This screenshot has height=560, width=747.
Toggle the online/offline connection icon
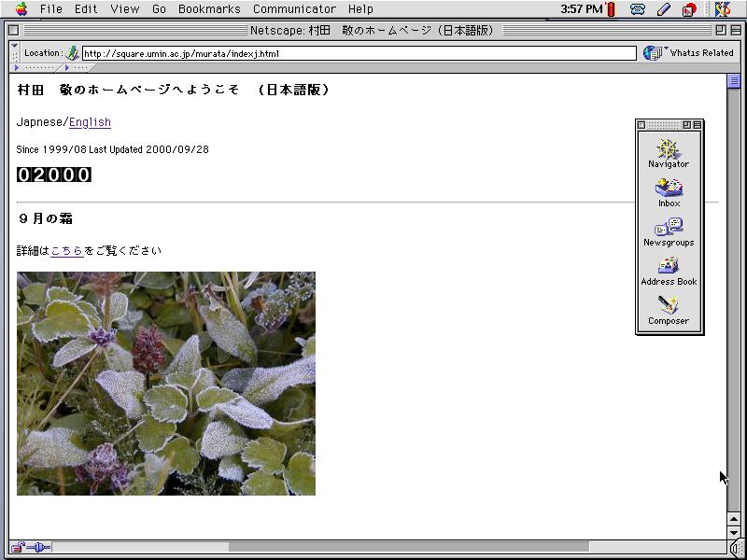point(39,547)
